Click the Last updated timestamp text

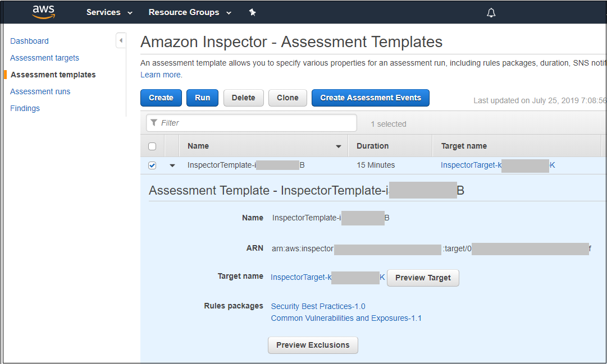click(x=540, y=100)
